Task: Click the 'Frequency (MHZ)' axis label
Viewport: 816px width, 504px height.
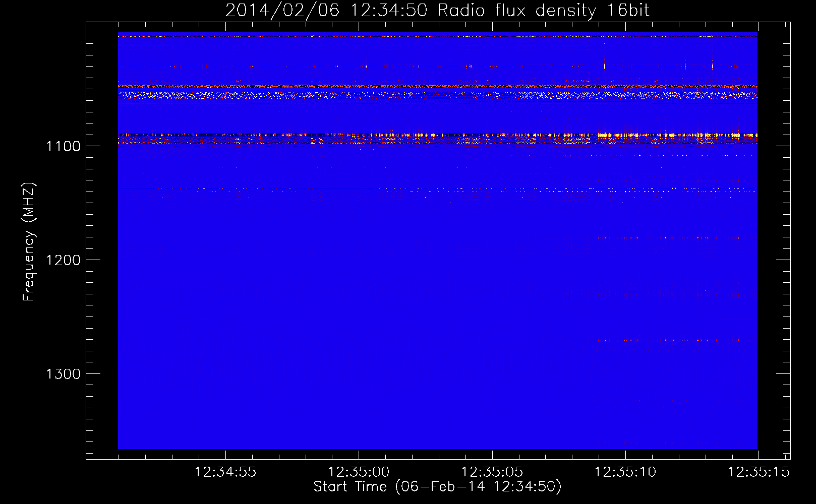Action: (29, 242)
